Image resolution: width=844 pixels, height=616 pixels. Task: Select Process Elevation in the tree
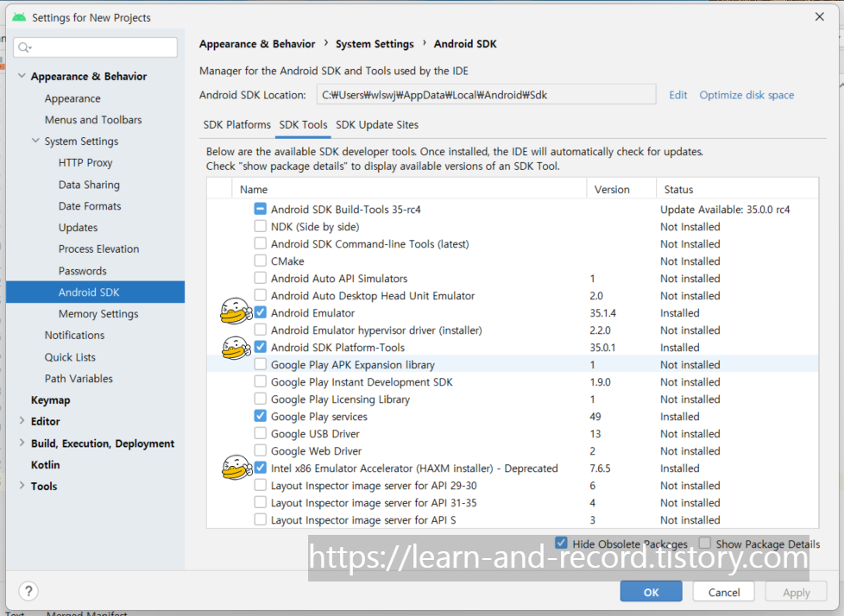[98, 249]
